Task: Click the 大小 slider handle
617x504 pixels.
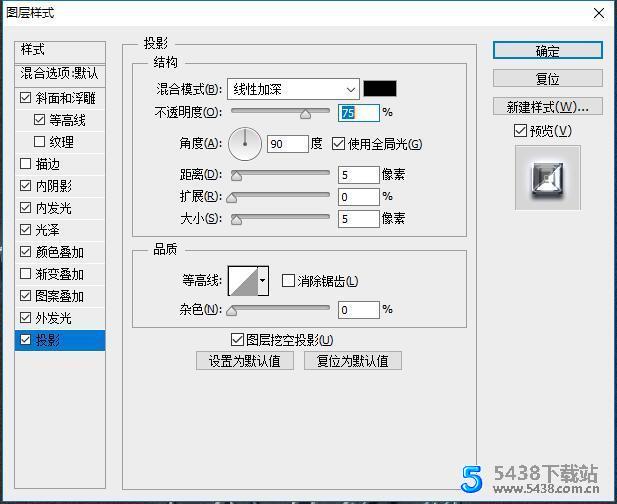Action: (x=236, y=220)
